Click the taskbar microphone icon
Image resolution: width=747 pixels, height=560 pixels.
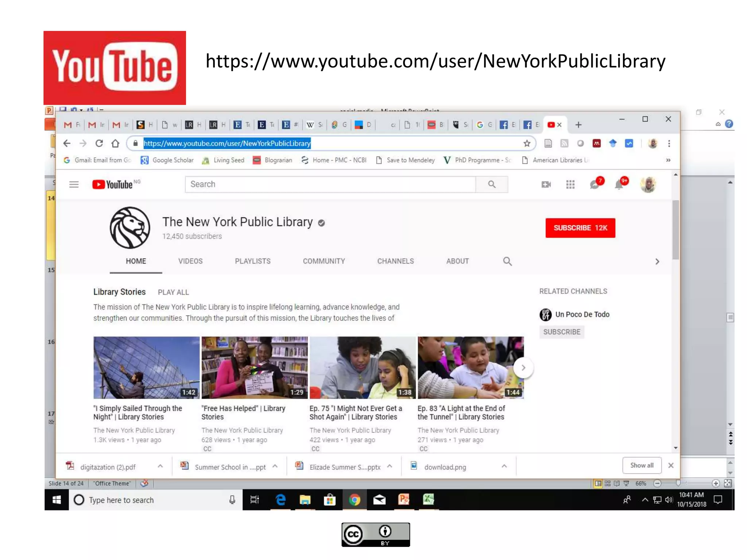[232, 500]
